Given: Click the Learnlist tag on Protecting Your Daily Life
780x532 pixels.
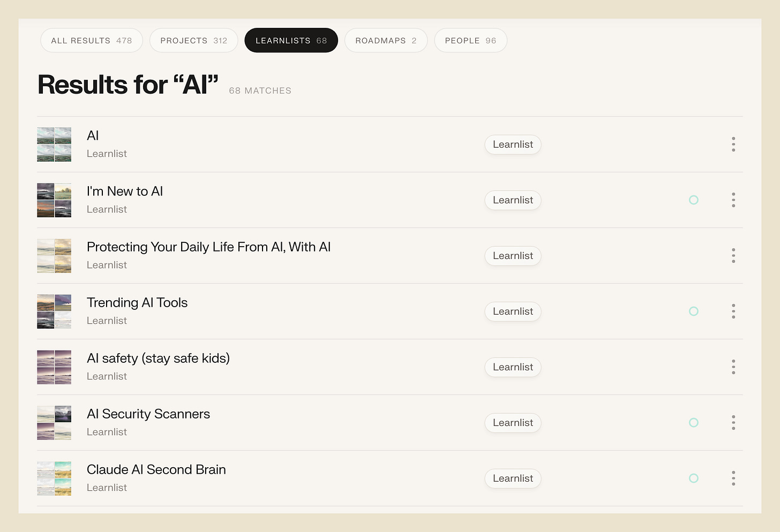Looking at the screenshot, I should 513,256.
